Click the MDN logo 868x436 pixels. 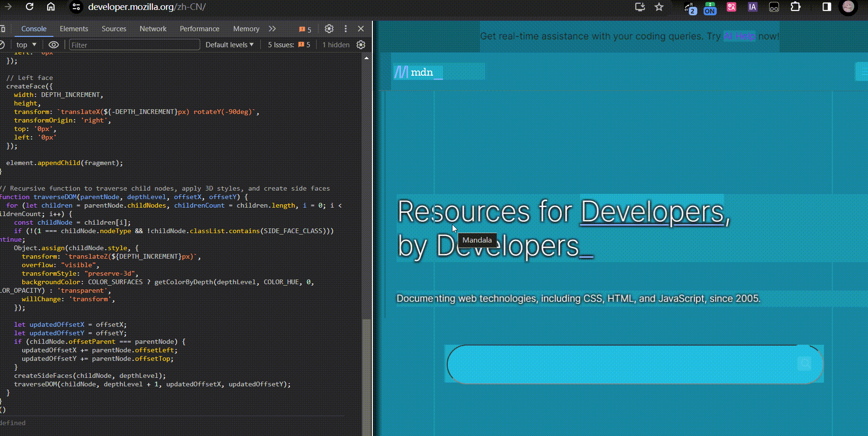pos(419,72)
